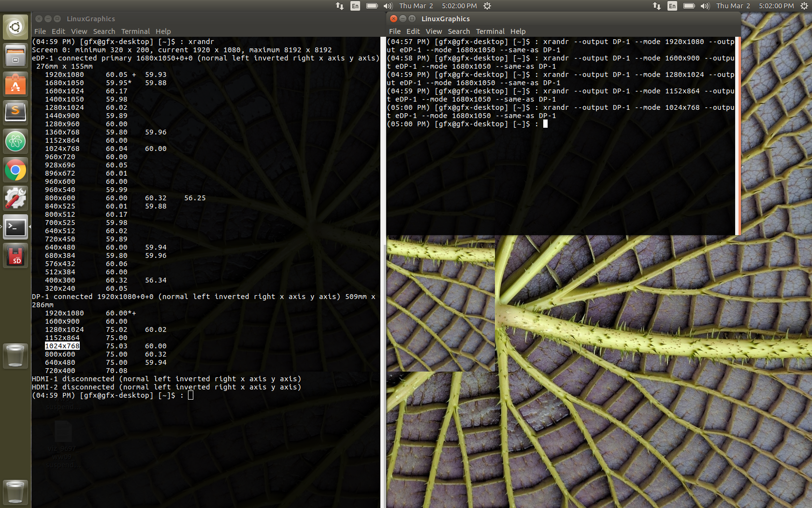Expand the session gear menu in top-right corner
Image resolution: width=812 pixels, height=508 pixels.
click(x=804, y=6)
